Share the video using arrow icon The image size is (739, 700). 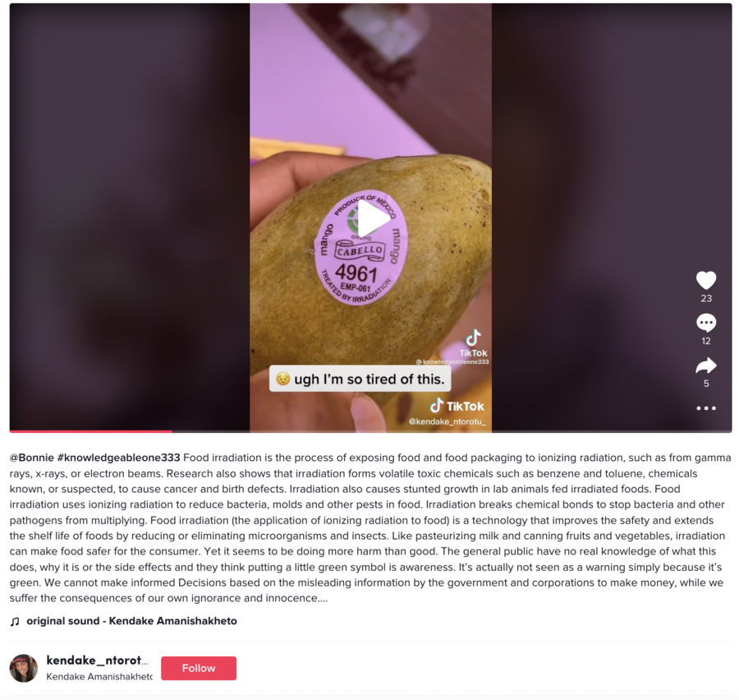706,366
